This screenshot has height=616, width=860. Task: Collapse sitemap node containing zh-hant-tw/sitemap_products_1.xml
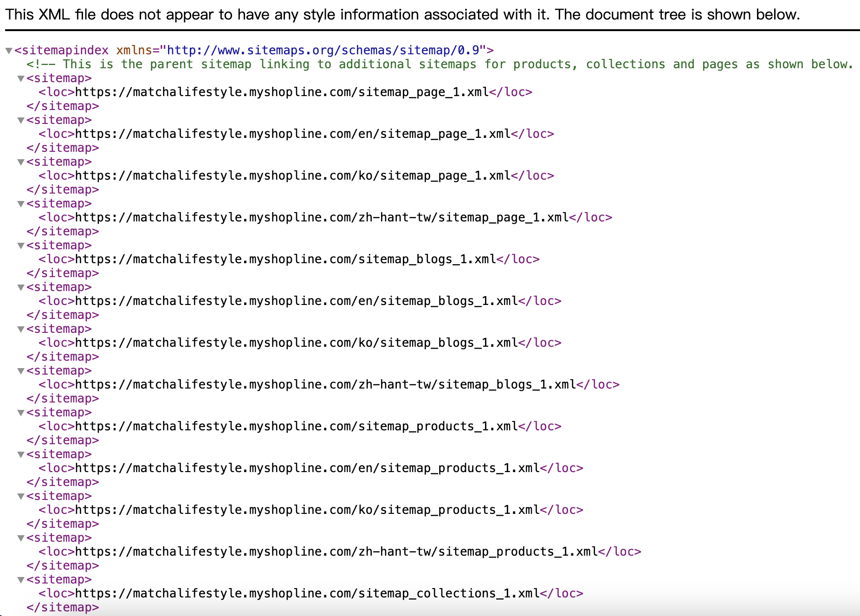[x=21, y=538]
